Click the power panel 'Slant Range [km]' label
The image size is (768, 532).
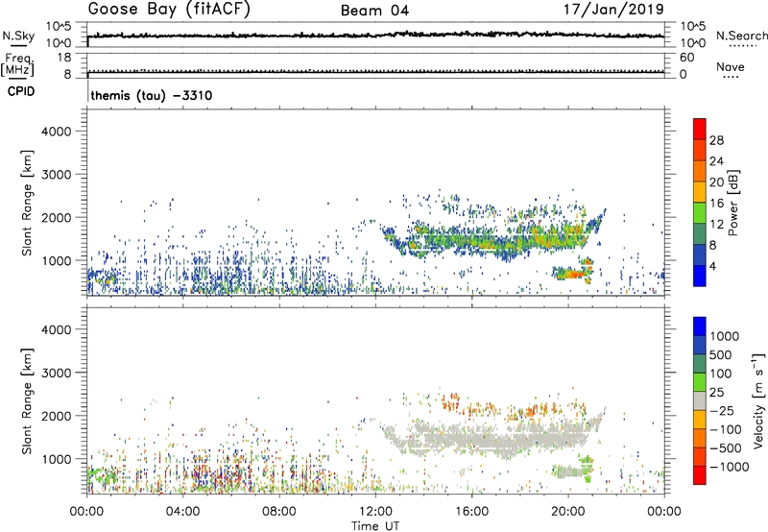pos(27,203)
